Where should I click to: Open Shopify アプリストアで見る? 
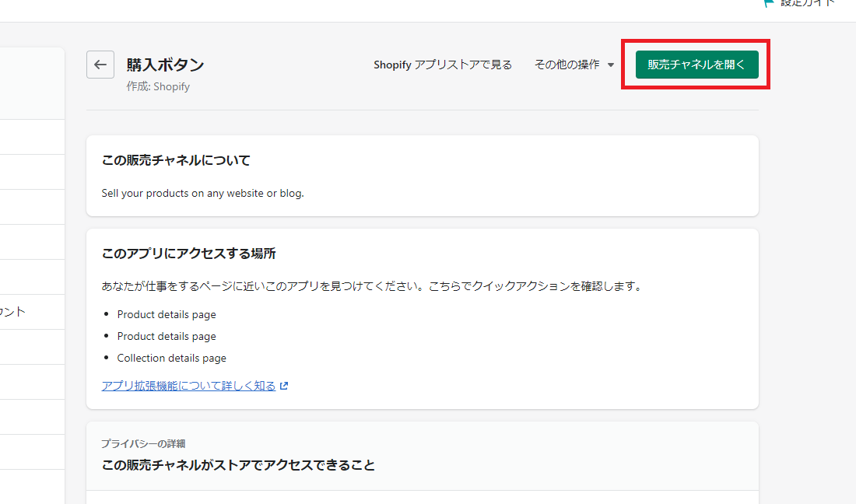(x=442, y=65)
